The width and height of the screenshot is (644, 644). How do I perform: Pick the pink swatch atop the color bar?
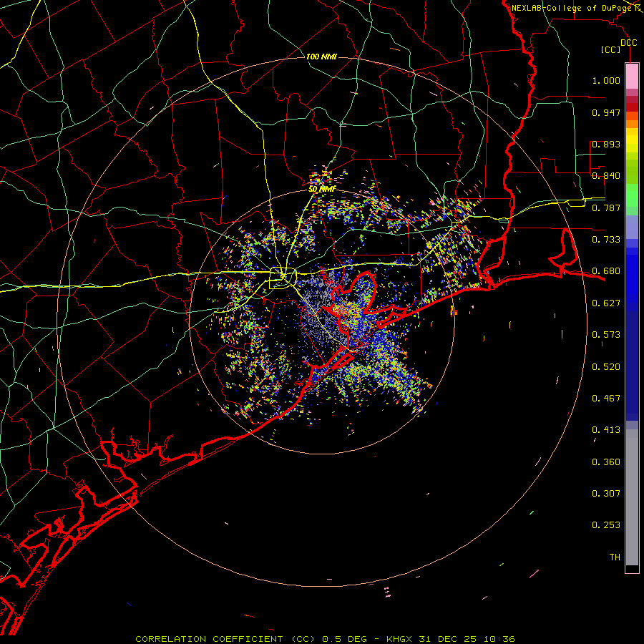click(632, 76)
